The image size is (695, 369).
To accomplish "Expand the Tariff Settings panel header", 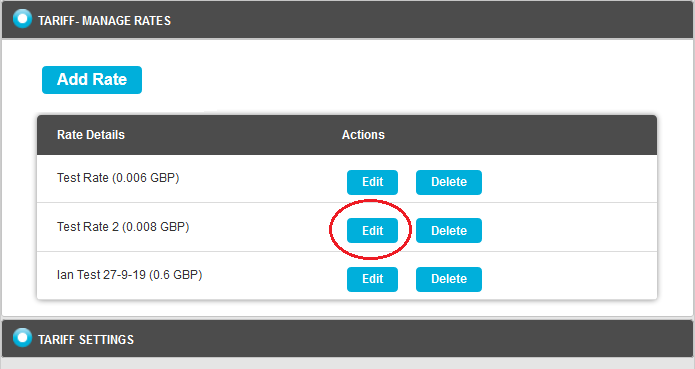I will click(348, 338).
